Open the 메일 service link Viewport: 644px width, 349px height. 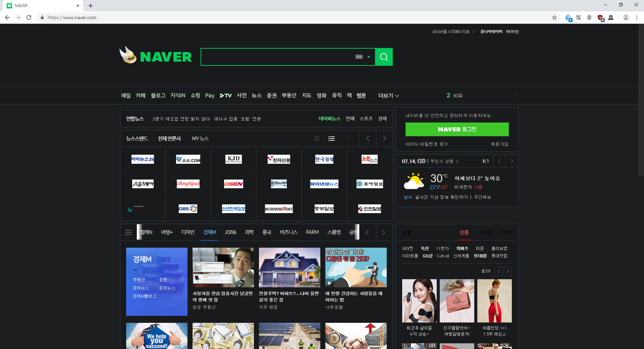(126, 96)
